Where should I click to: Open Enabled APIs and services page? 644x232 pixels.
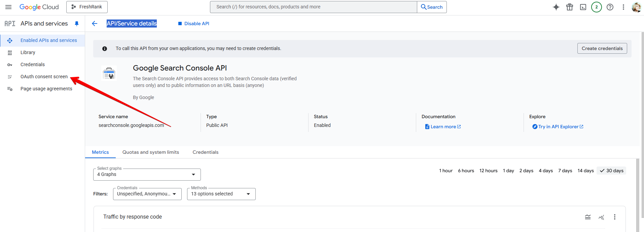pyautogui.click(x=42, y=40)
